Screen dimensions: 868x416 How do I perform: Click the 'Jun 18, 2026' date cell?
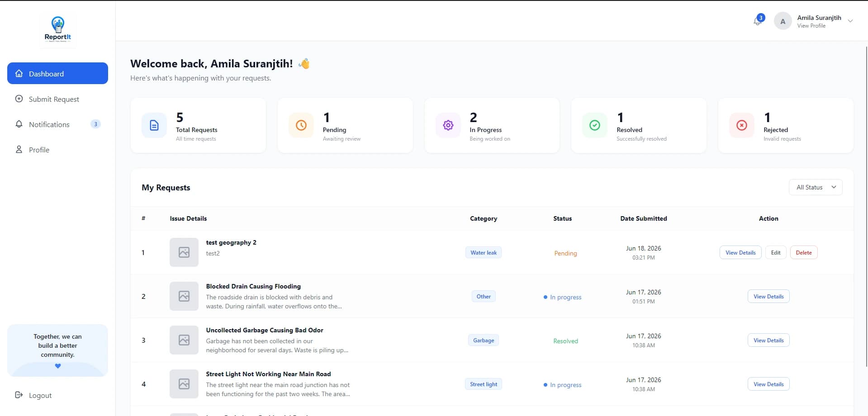point(643,248)
